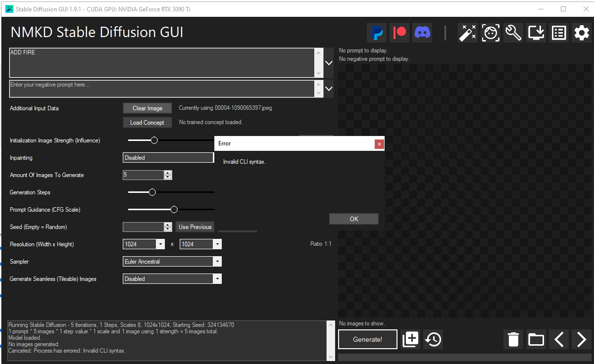Open the face restoration tool icon

(x=491, y=33)
